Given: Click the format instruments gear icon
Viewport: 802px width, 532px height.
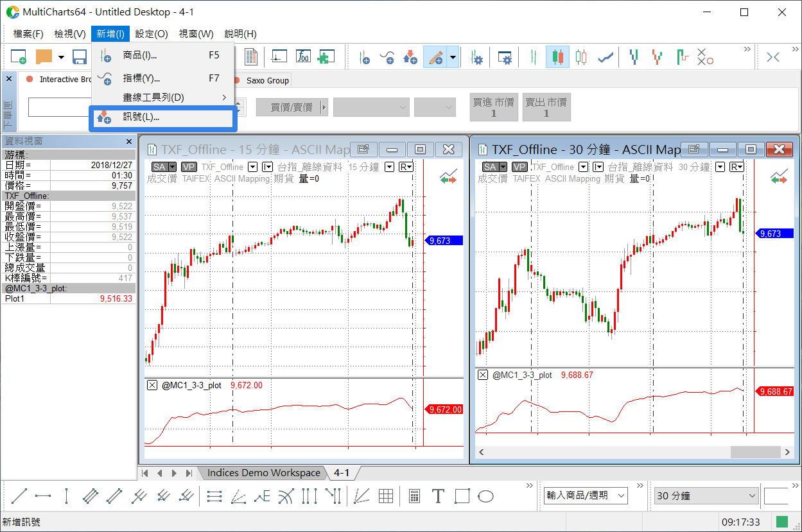Looking at the screenshot, I should tap(476, 57).
